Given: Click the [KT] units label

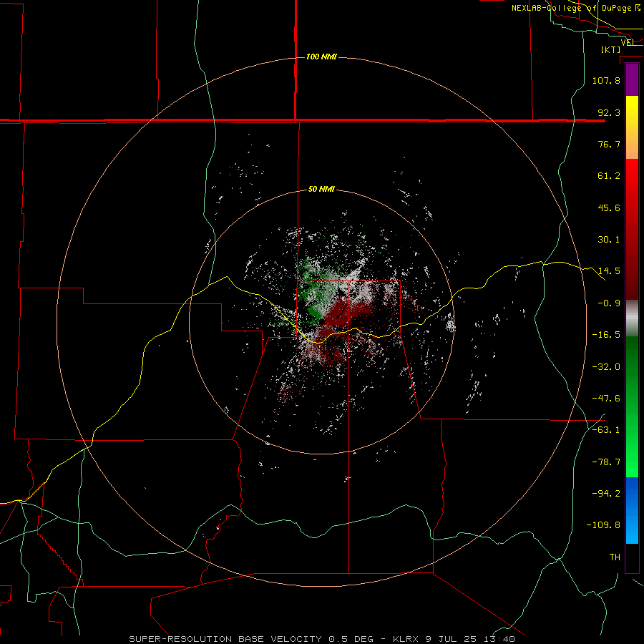Looking at the screenshot, I should [611, 49].
